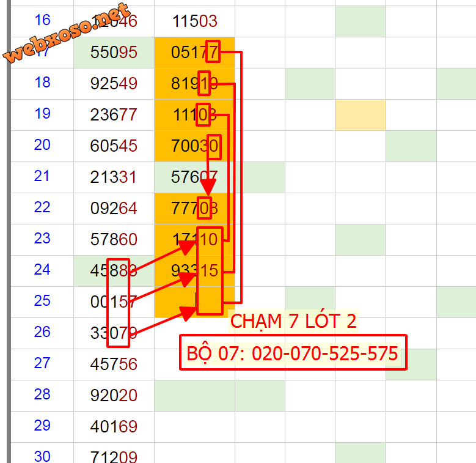The height and width of the screenshot is (463, 476).
Task: Click cell containing 40169
Action: pyautogui.click(x=114, y=427)
